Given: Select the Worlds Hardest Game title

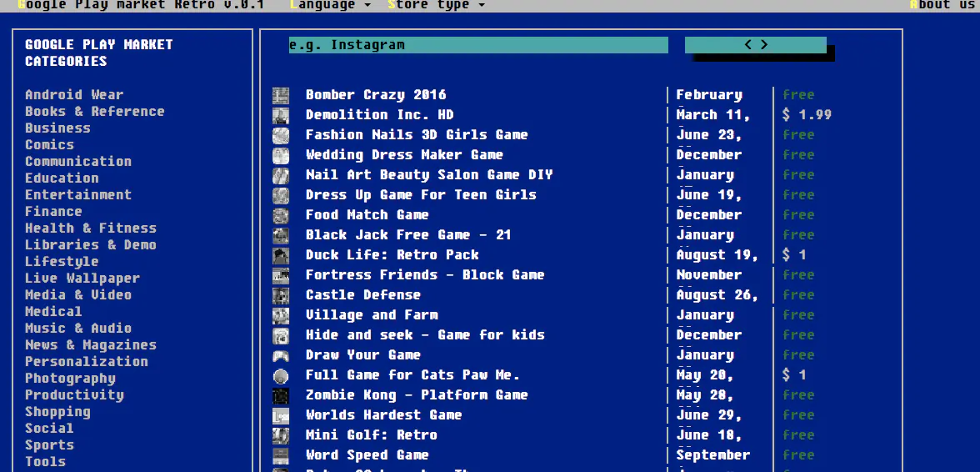Looking at the screenshot, I should point(383,415).
